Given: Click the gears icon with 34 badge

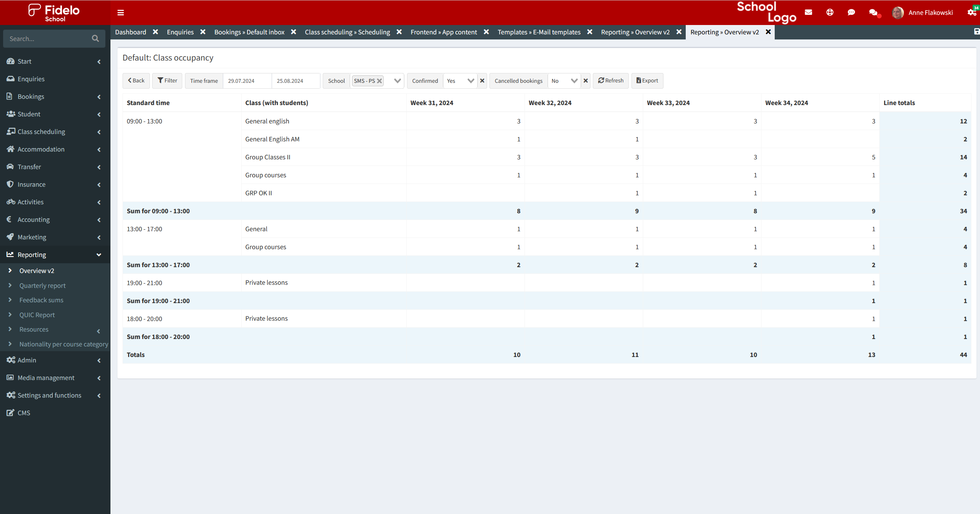Looking at the screenshot, I should (972, 12).
